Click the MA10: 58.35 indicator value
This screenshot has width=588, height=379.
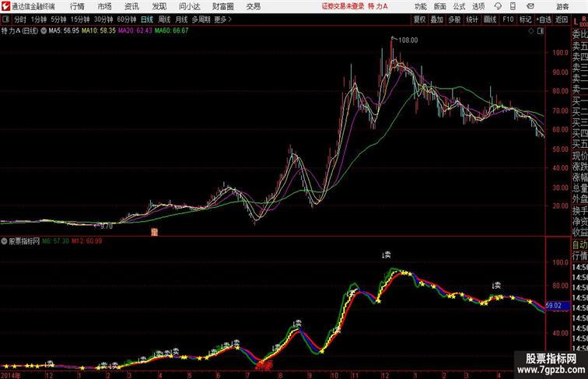click(x=99, y=31)
